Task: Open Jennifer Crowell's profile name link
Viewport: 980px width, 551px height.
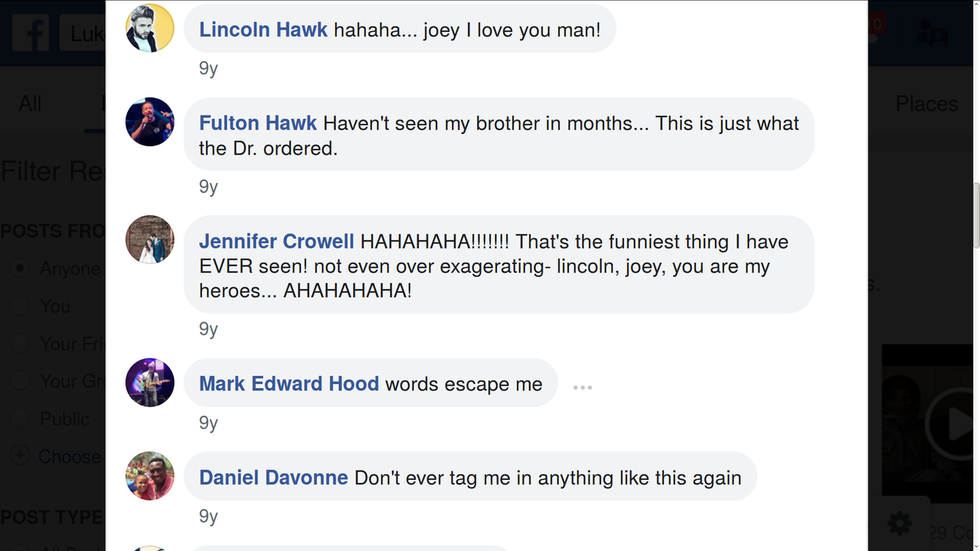Action: click(276, 242)
